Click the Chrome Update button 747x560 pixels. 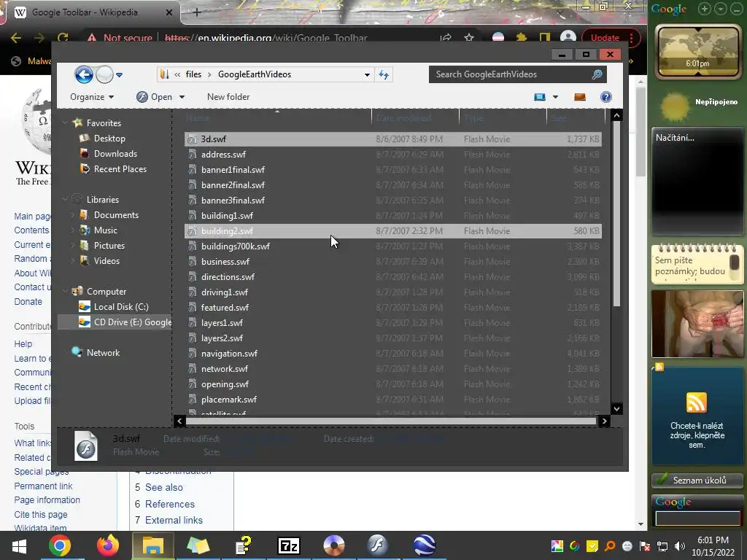605,38
